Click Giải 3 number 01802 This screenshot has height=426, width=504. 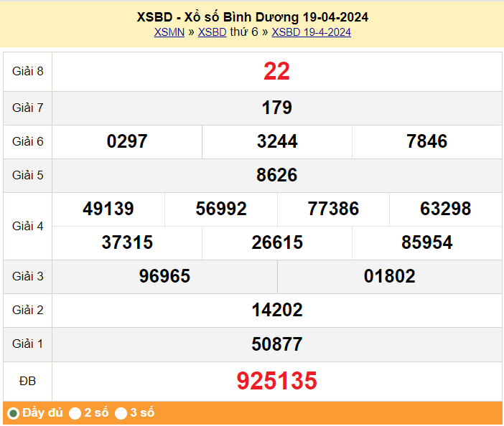389,276
